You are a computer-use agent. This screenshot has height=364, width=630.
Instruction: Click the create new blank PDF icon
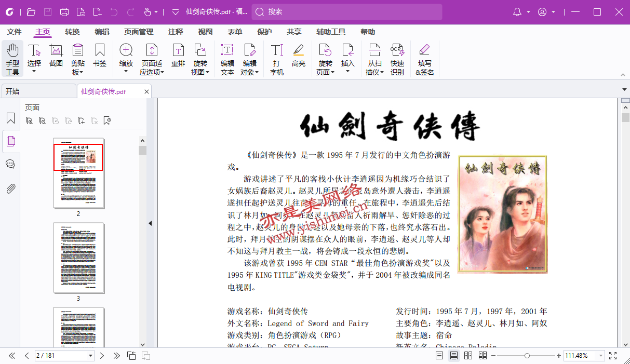97,12
